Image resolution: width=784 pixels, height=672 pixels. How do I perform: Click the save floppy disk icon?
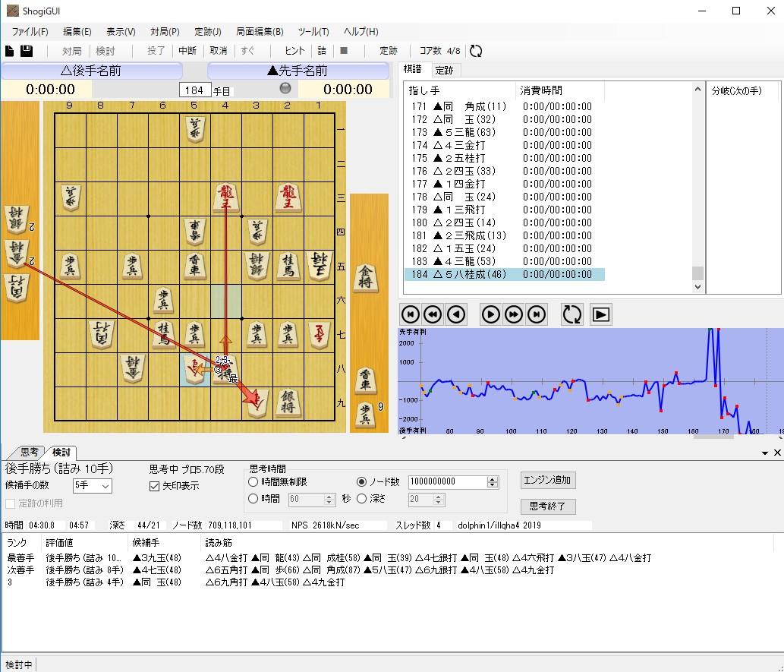click(x=26, y=51)
